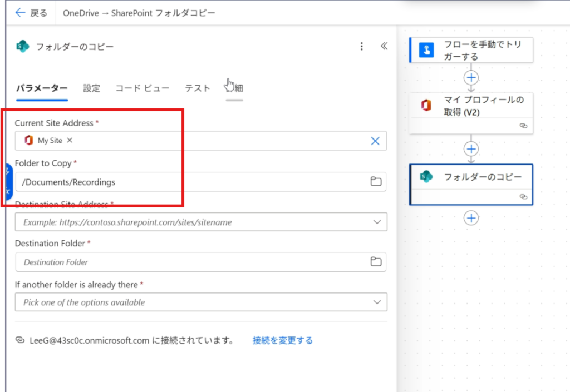Add step below フォルダーのコピー card
The image size is (570, 392).
coord(471,218)
